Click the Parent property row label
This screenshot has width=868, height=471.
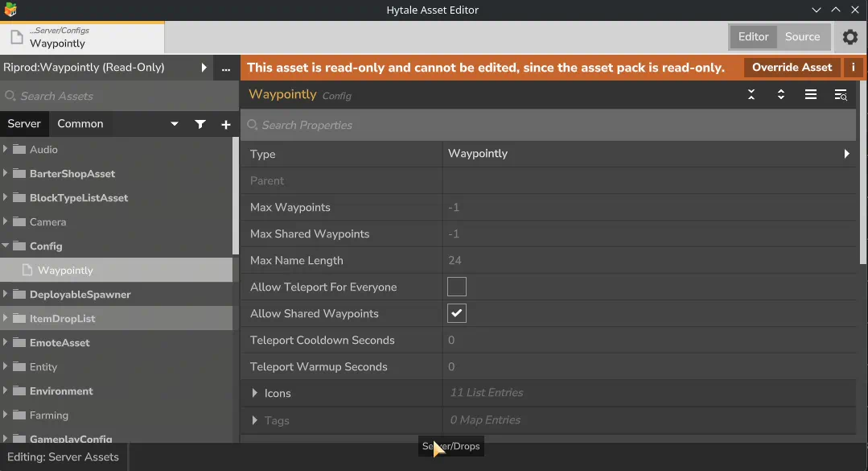(267, 180)
